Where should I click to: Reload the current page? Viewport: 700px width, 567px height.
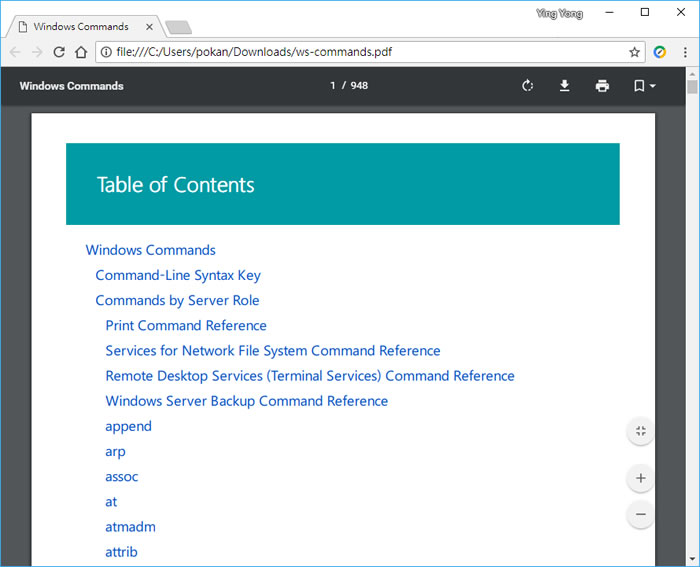click(59, 52)
